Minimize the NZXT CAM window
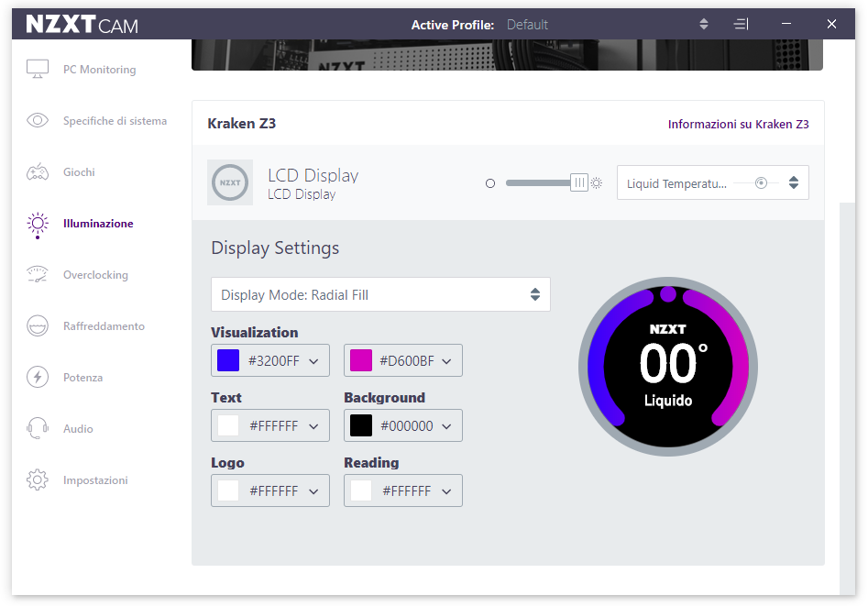The width and height of the screenshot is (868, 606). click(x=786, y=24)
